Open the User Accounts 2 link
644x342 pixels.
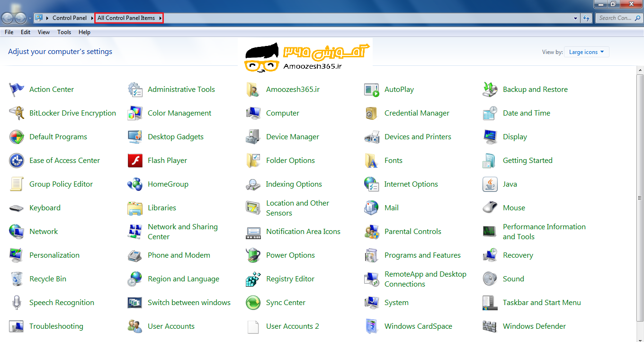(x=293, y=326)
